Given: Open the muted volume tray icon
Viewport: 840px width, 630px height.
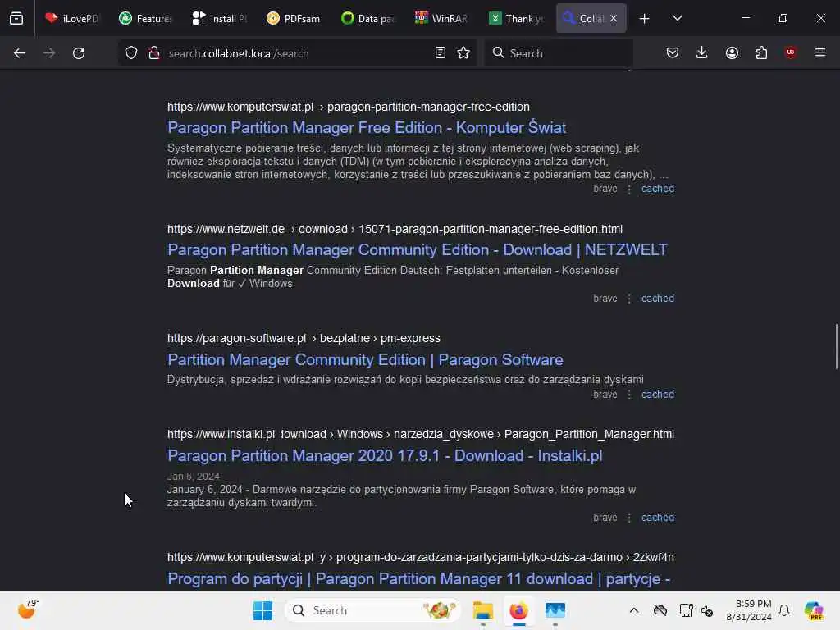Looking at the screenshot, I should 707,610.
